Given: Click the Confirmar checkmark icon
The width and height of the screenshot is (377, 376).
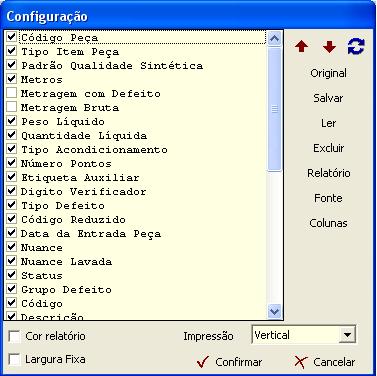Looking at the screenshot, I should (203, 362).
